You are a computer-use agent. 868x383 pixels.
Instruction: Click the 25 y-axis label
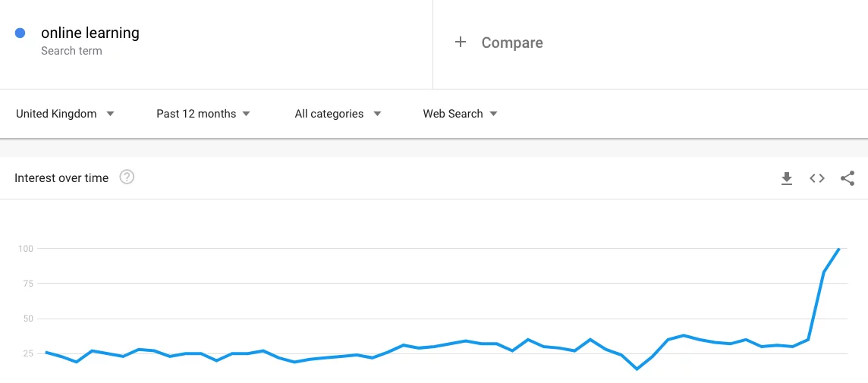click(x=28, y=353)
